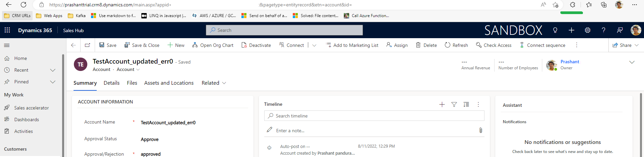The height and width of the screenshot is (157, 644).
Task: Add a timeline record with plus icon
Action: point(442,104)
